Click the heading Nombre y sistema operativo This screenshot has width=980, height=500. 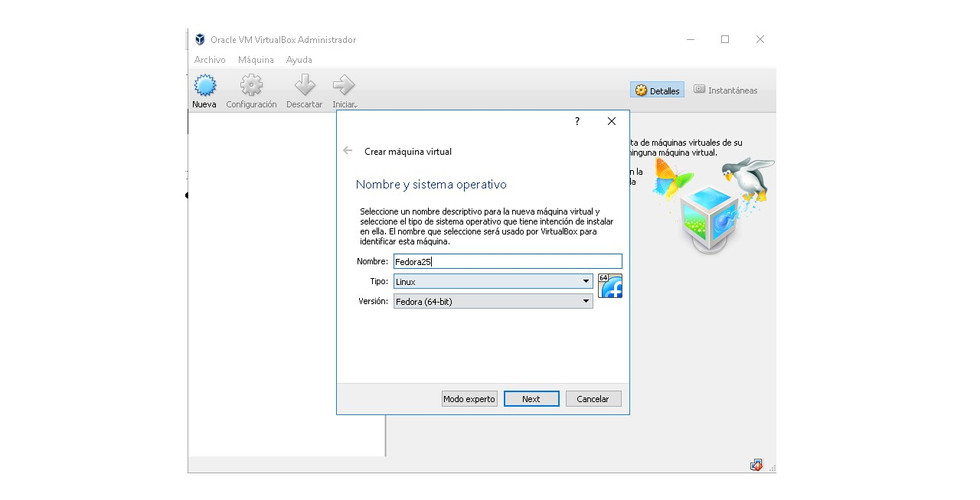coord(431,184)
